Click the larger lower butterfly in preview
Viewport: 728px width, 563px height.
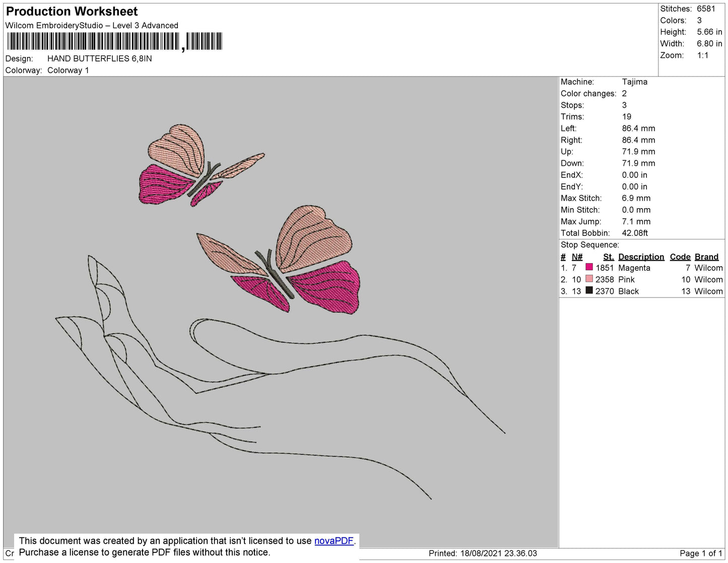[279, 260]
